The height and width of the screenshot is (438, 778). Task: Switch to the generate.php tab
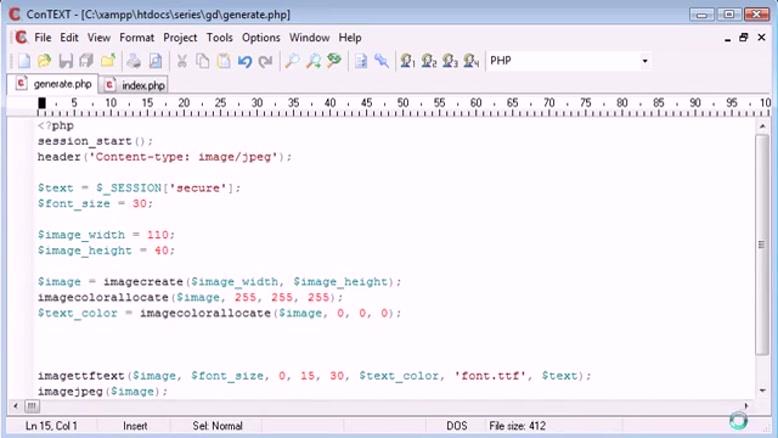(x=53, y=84)
